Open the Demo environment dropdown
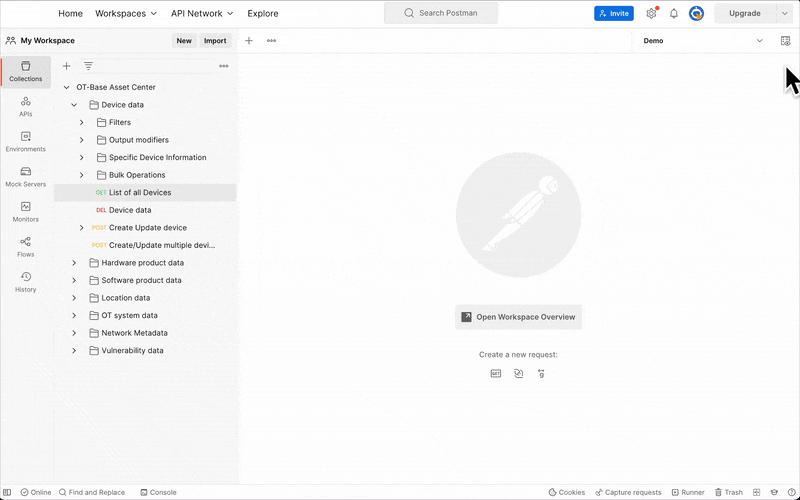Viewport: 800px width, 500px height. pyautogui.click(x=703, y=41)
